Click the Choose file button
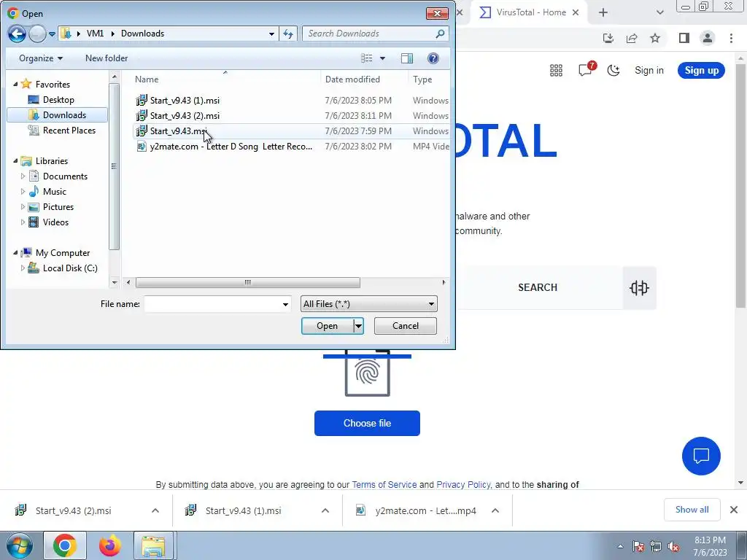Viewport: 747px width, 560px height. (x=367, y=423)
